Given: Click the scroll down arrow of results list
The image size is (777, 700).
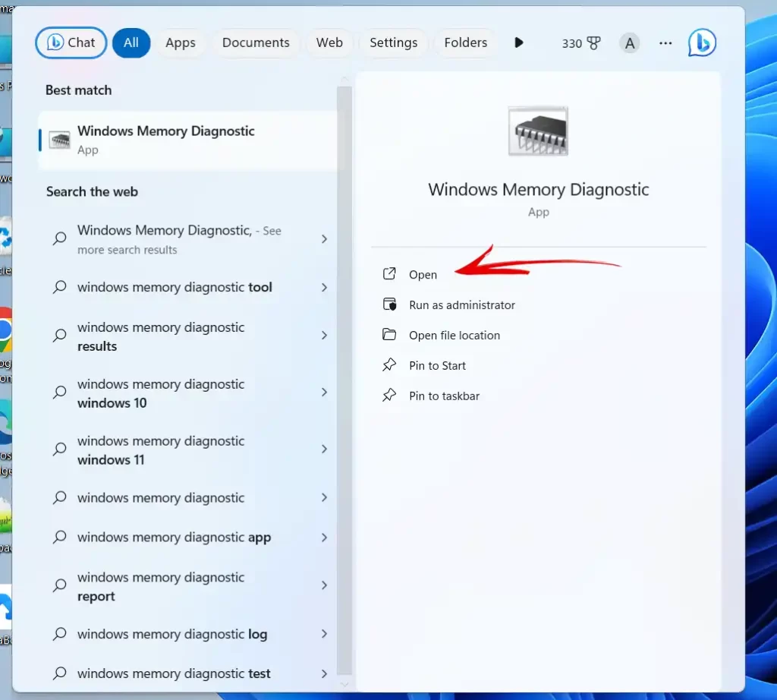Looking at the screenshot, I should coord(344,684).
